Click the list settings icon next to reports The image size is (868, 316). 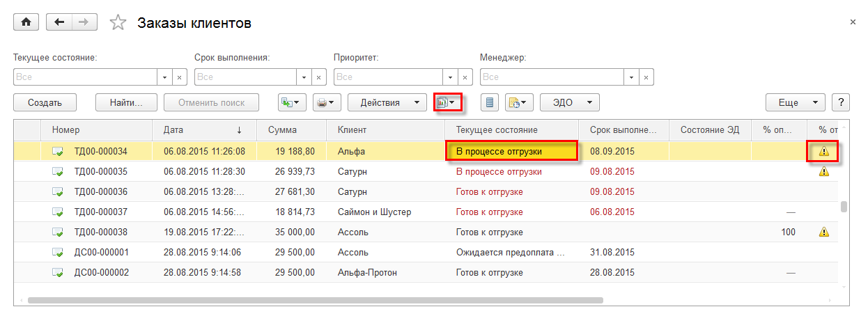click(x=489, y=102)
